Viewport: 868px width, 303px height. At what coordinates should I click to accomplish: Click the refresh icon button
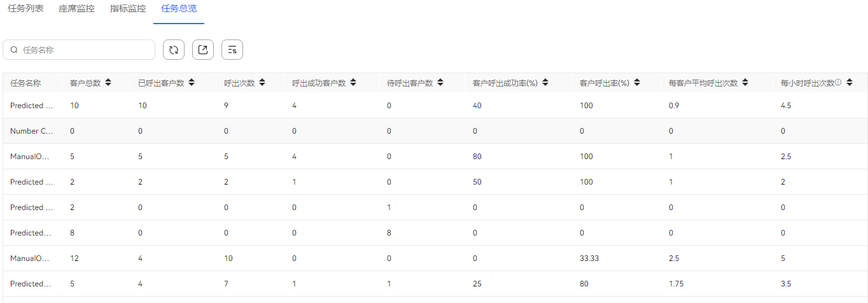pos(174,50)
